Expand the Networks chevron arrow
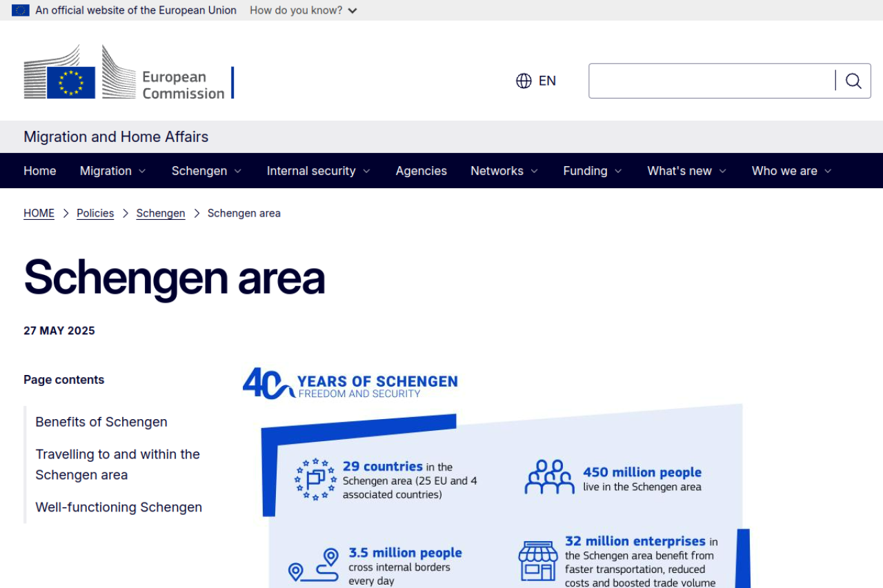883x588 pixels. point(534,171)
